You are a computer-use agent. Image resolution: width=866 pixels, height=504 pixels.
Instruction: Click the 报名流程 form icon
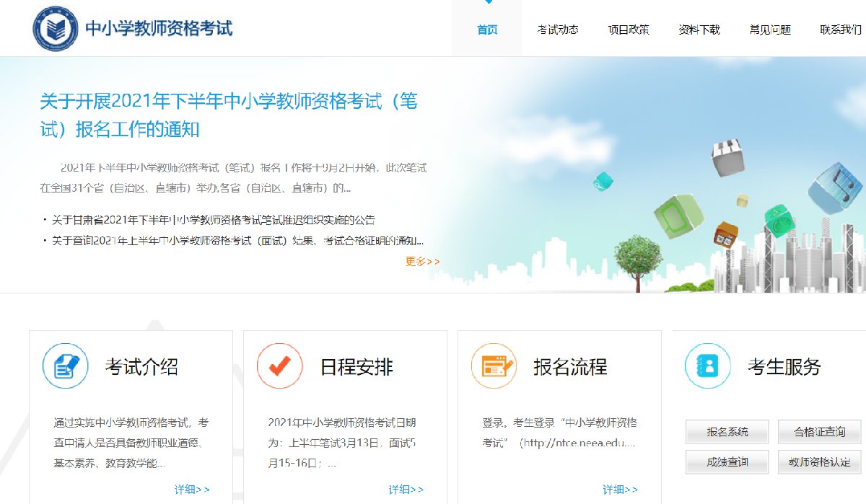(x=494, y=366)
